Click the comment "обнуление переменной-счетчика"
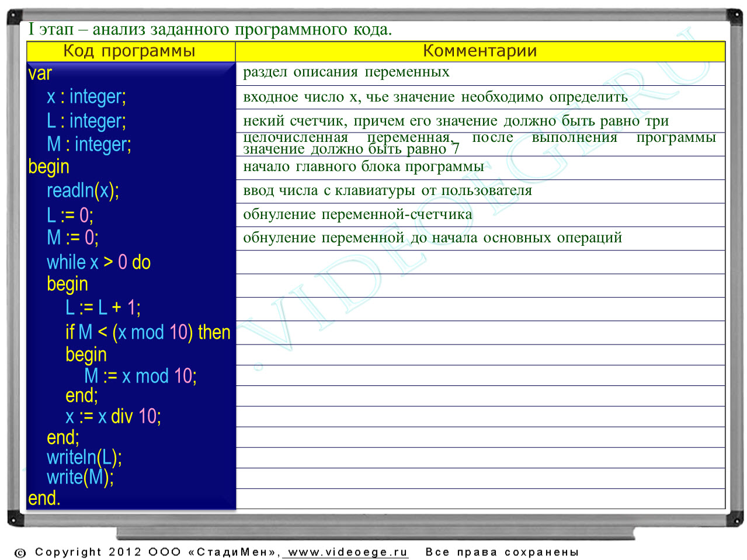This screenshot has width=747, height=560. click(x=357, y=214)
